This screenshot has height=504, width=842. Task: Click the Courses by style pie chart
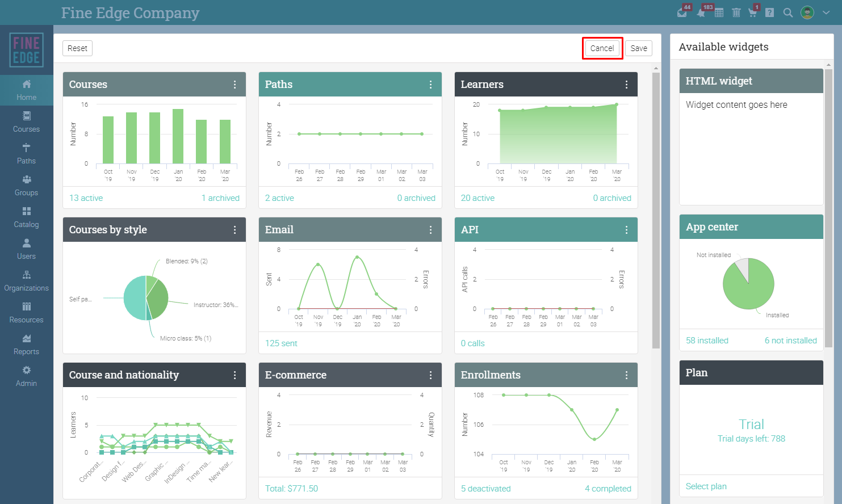click(146, 298)
